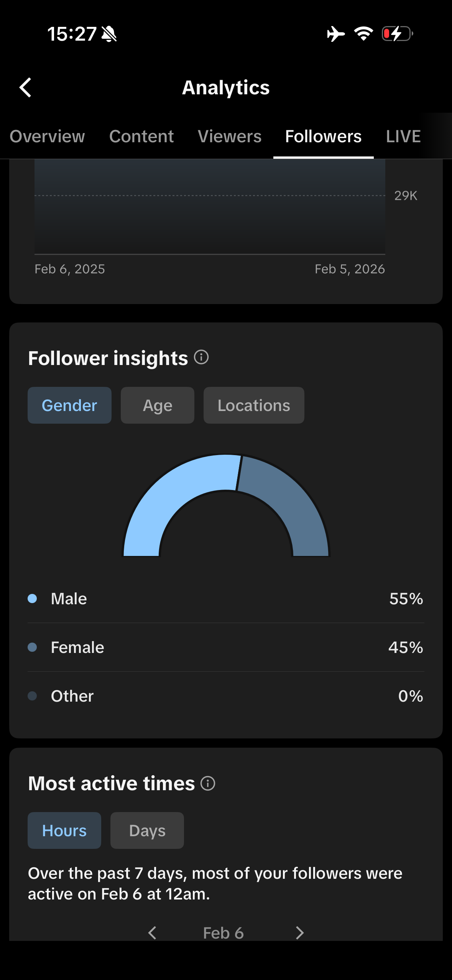Open Follower insights info icon
452x980 pixels.
[x=201, y=357]
